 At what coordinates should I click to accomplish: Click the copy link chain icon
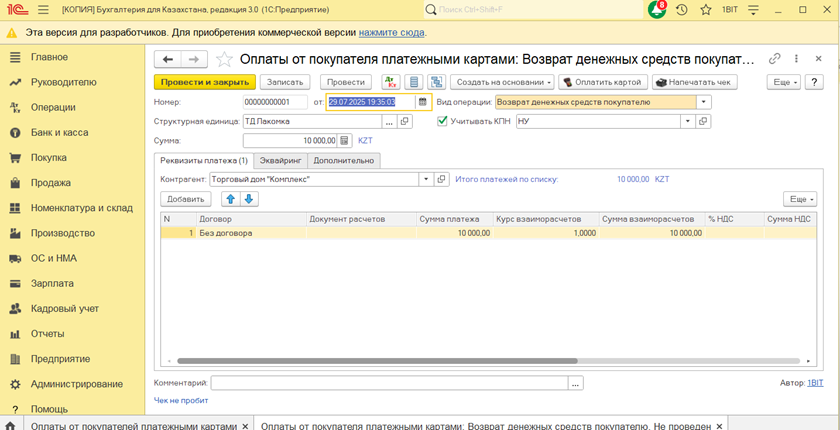[774, 59]
